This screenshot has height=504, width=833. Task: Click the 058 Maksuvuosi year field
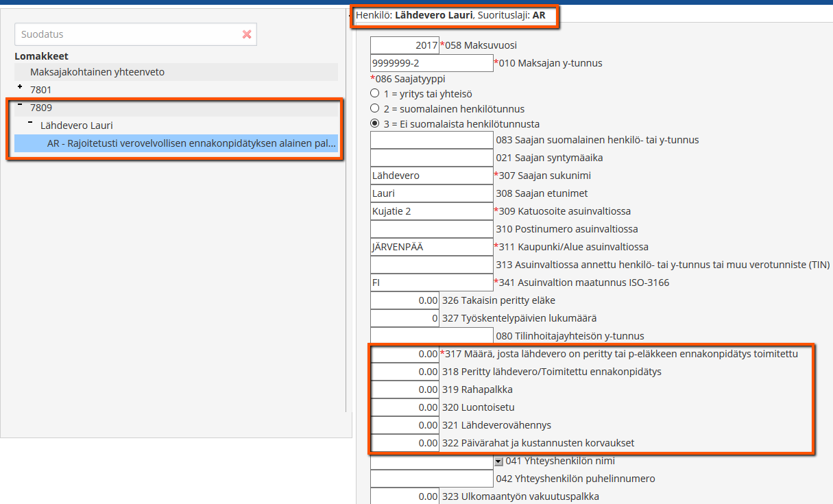[405, 45]
